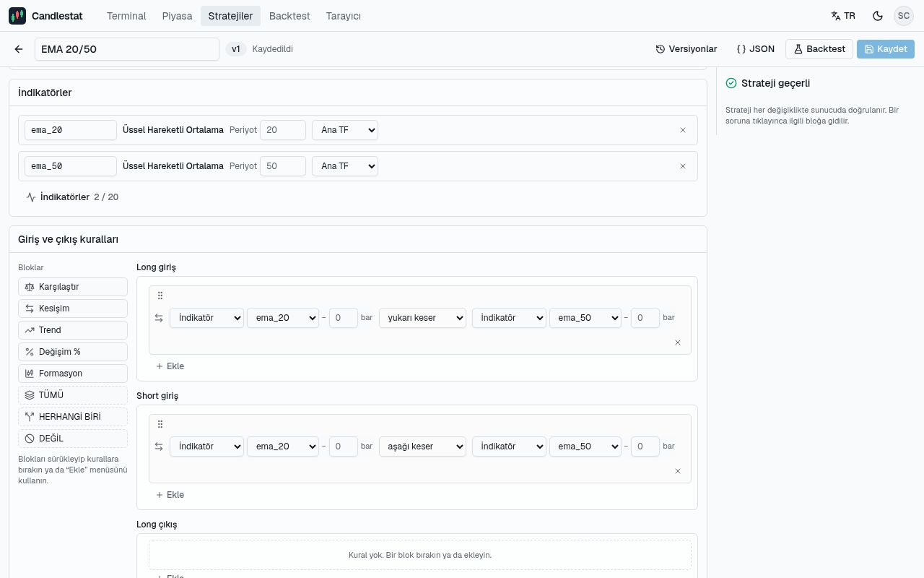This screenshot has width=924, height=578.
Task: Click Ekle under Long giriş
Action: pyautogui.click(x=170, y=366)
